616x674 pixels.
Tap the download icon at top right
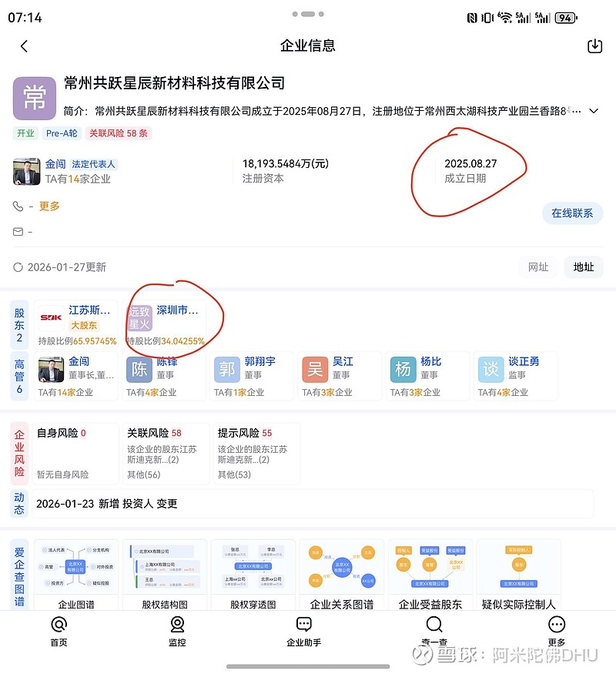click(x=594, y=46)
